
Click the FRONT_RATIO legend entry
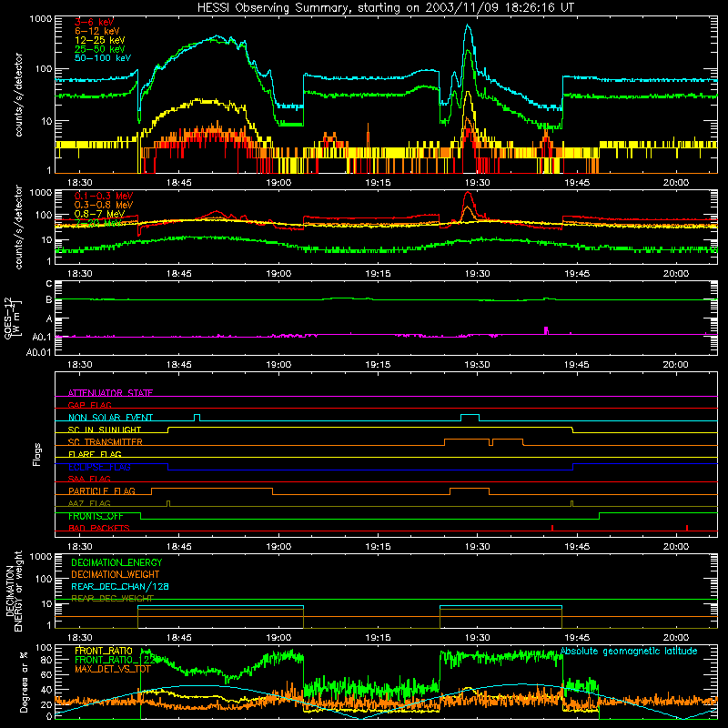tap(104, 651)
